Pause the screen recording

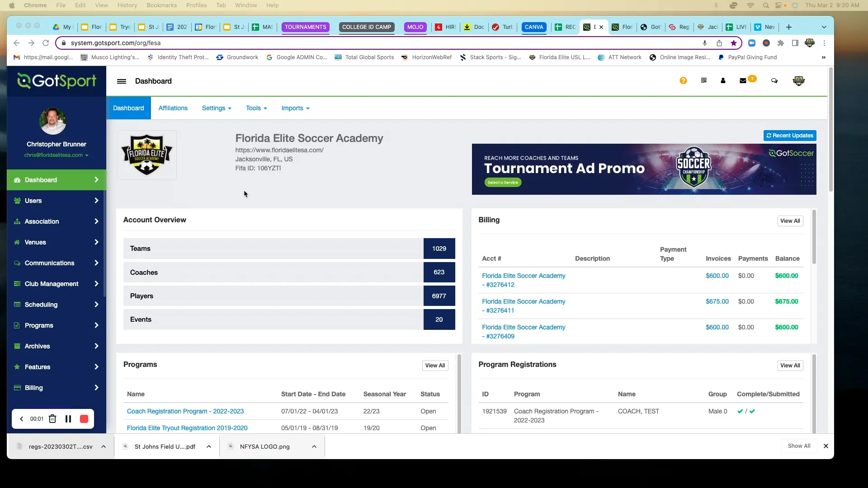68,419
